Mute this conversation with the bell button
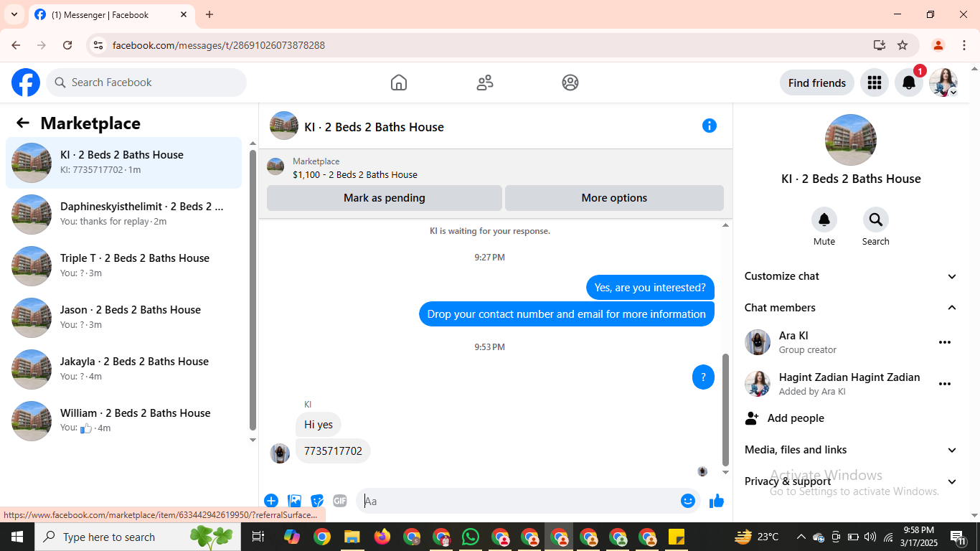 (824, 220)
